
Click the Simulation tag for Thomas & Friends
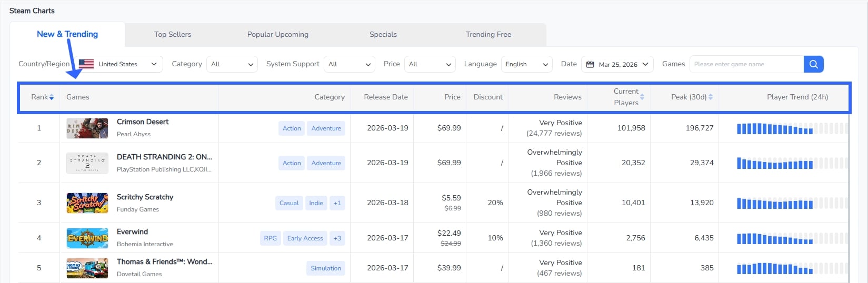click(x=326, y=268)
